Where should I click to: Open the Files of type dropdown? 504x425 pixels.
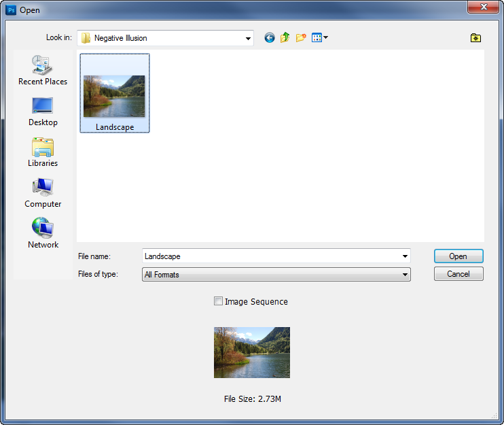(276, 275)
